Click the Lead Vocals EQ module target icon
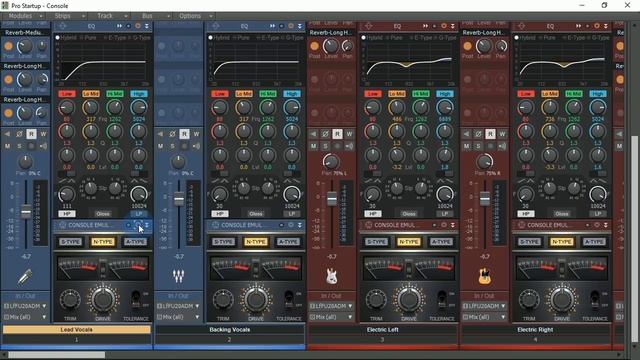This screenshot has width=640, height=360. pos(62,26)
